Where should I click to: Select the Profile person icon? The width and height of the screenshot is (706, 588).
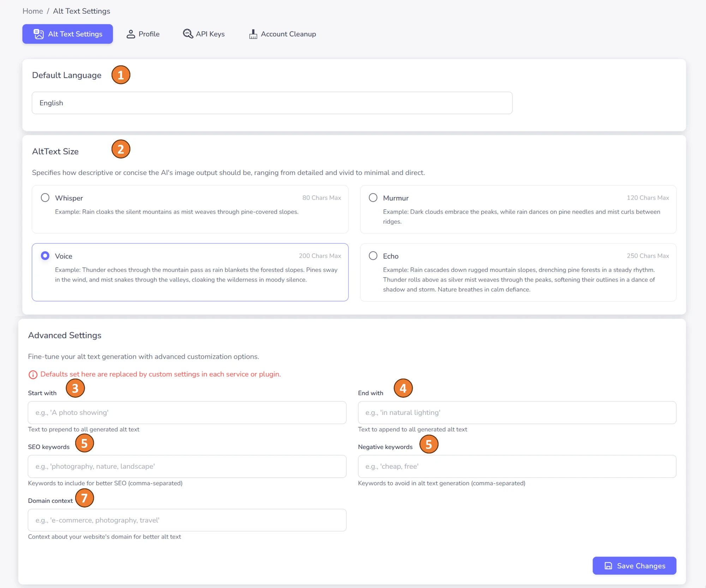130,34
